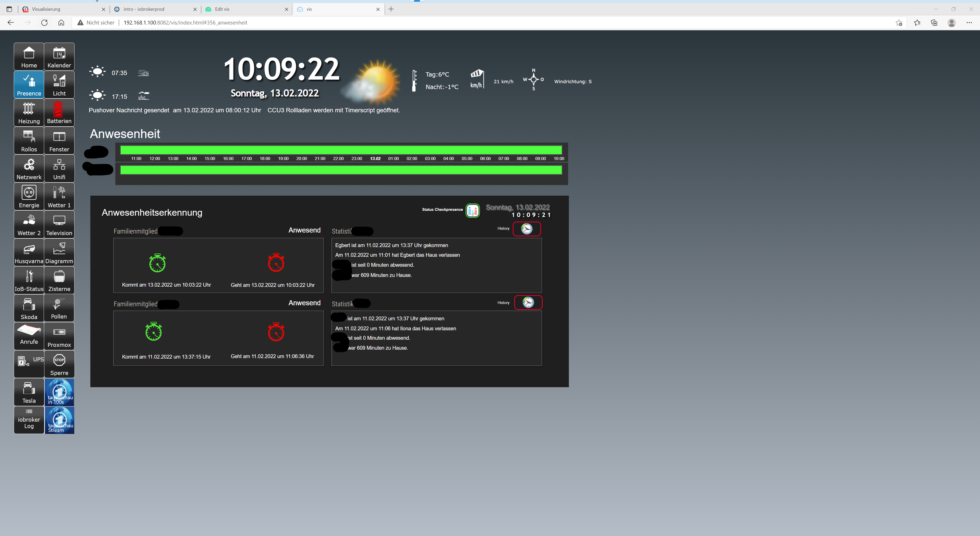Open the Tesla car tile
This screenshot has width=980, height=536.
29,392
